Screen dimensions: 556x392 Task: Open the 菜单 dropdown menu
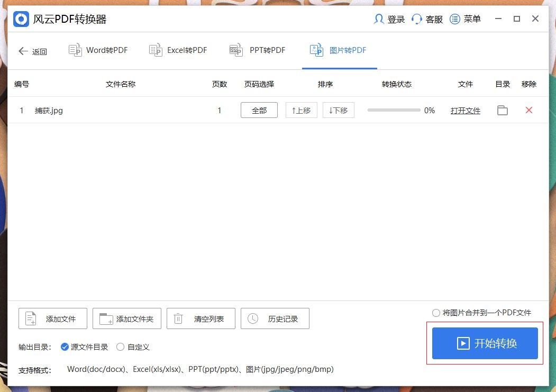tap(454, 19)
